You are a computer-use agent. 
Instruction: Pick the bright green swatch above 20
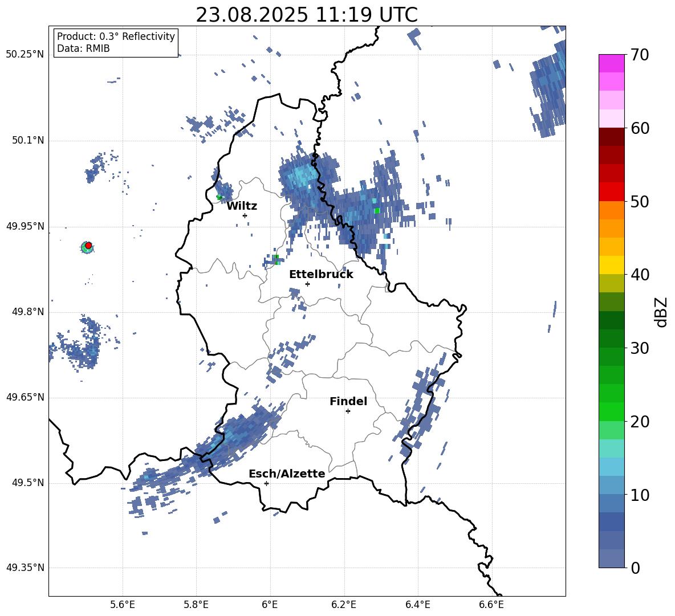[611, 411]
